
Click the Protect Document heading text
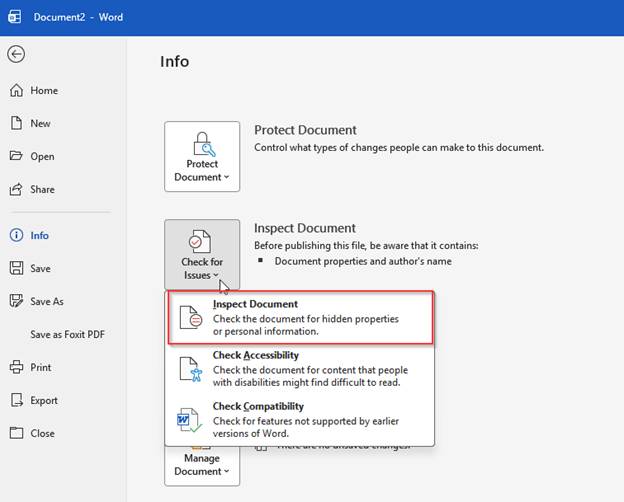(x=305, y=130)
